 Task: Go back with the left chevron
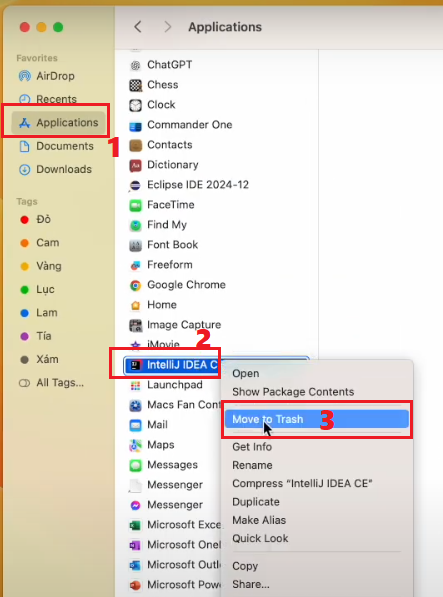pyautogui.click(x=138, y=27)
